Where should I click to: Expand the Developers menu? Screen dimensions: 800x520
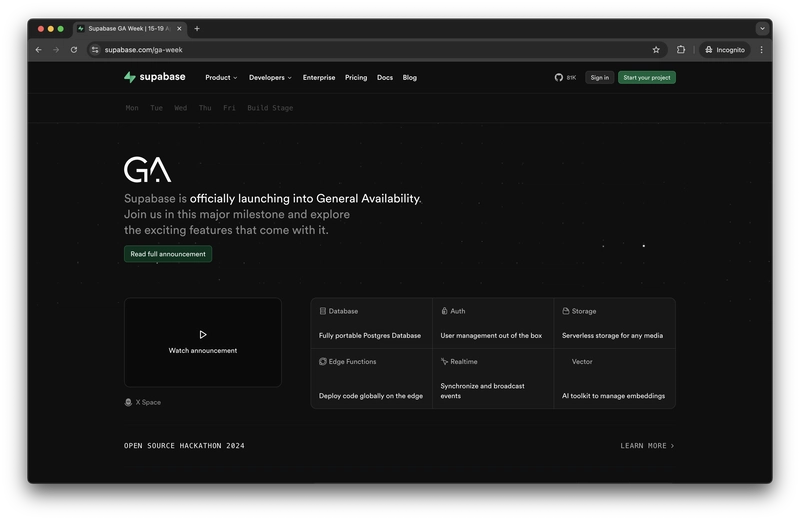[270, 78]
